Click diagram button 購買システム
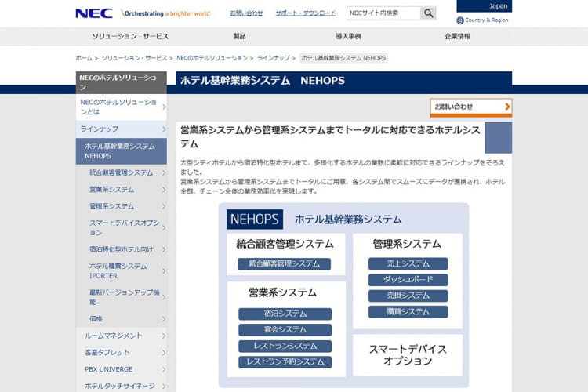The width and height of the screenshot is (588, 392). click(408, 312)
